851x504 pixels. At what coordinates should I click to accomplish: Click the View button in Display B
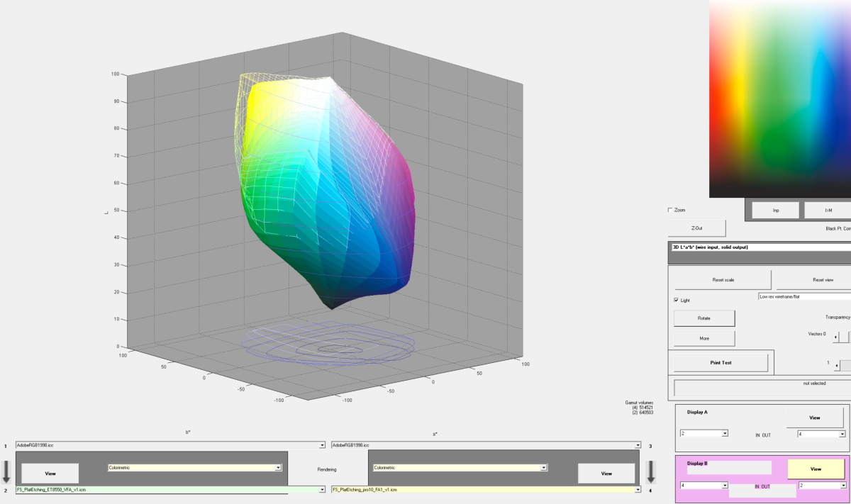(816, 469)
